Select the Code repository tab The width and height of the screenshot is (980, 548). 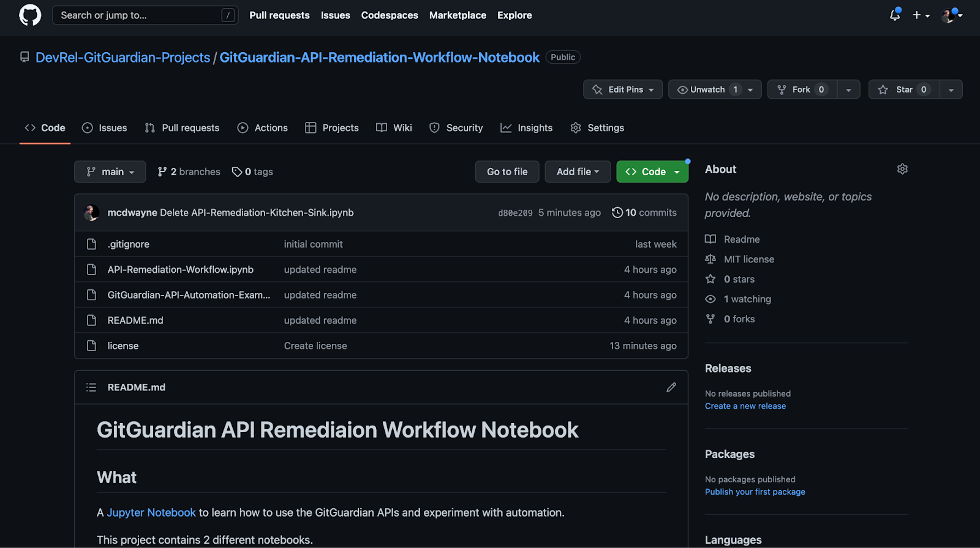pos(45,128)
